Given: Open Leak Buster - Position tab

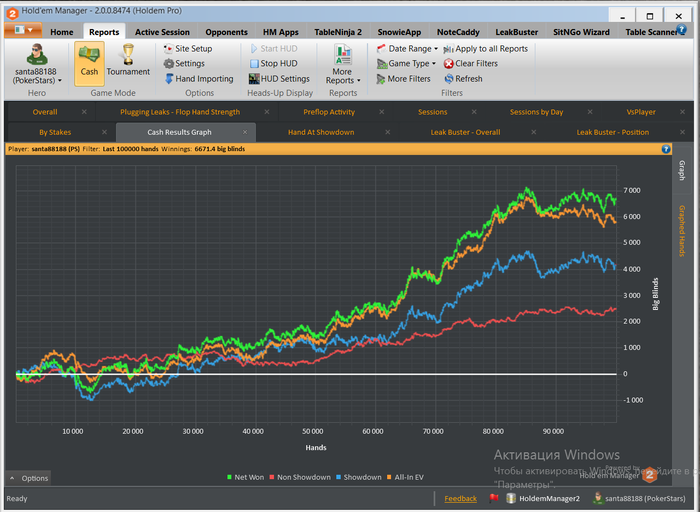Looking at the screenshot, I should click(612, 132).
